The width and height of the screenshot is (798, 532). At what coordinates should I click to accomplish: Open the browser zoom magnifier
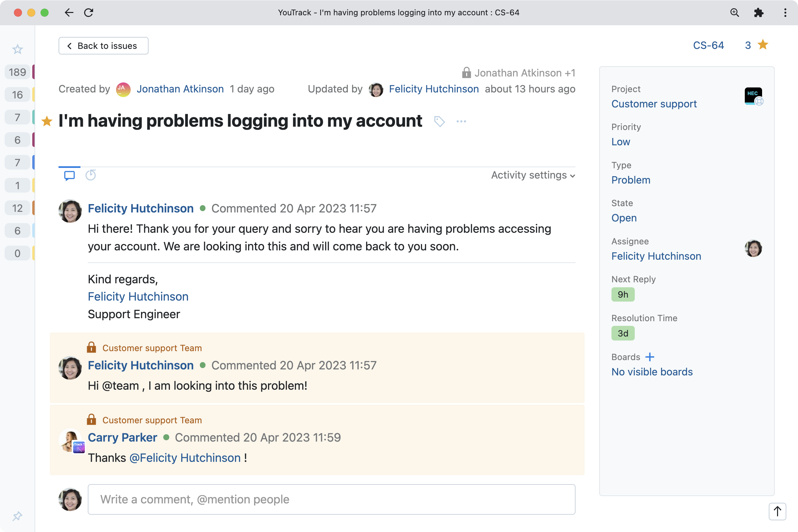pos(734,13)
